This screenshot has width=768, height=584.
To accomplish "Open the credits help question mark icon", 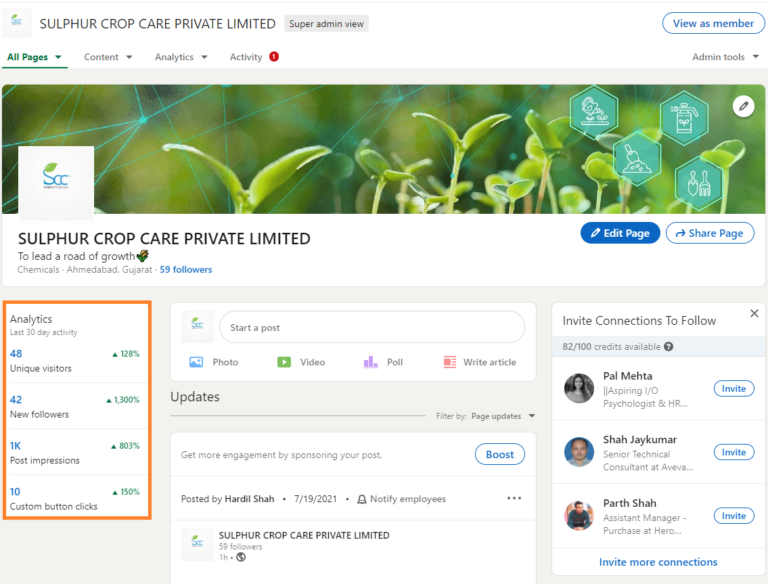I will click(x=669, y=346).
